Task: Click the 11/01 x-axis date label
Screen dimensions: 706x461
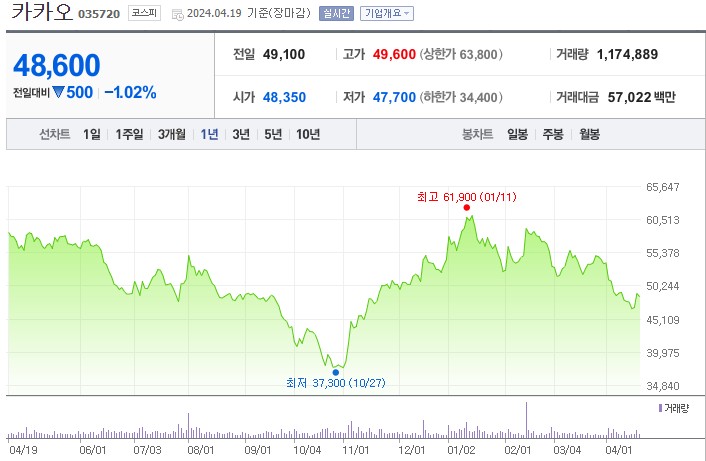Action: coord(356,450)
